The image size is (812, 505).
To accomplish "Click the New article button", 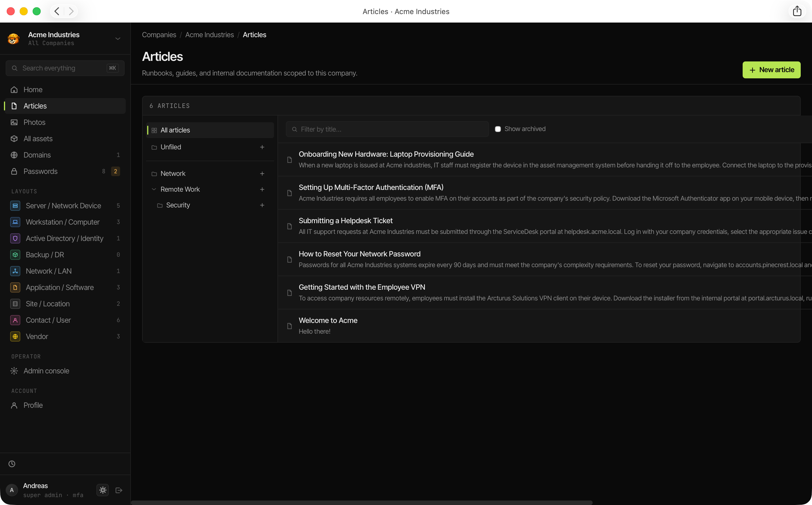I will [771, 70].
